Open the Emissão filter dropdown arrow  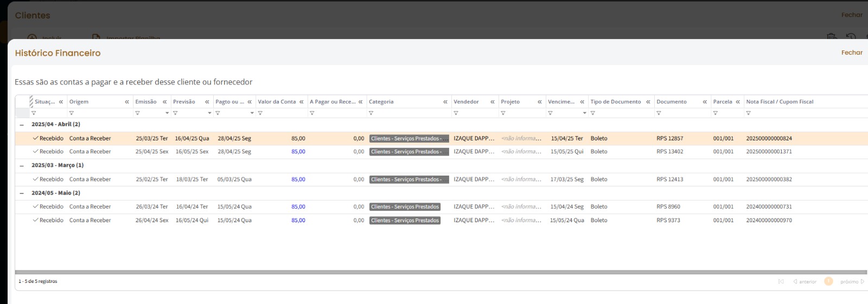tap(167, 113)
